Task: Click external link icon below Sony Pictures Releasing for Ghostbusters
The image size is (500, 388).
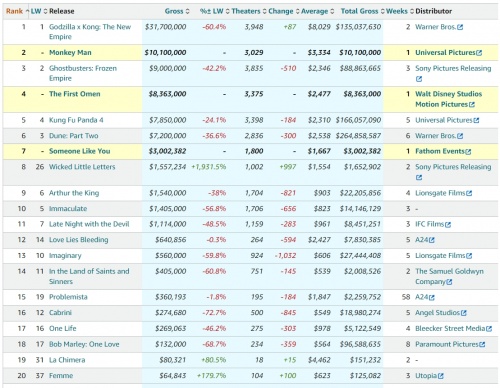Action: 419,79
